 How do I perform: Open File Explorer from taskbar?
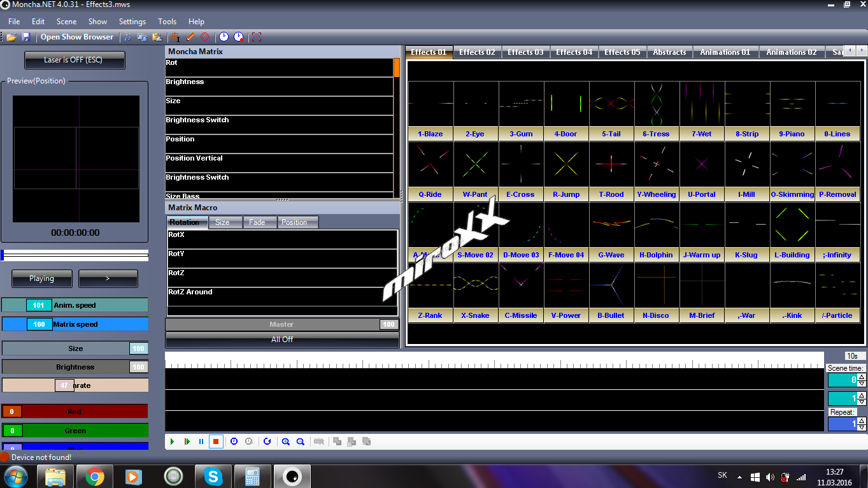pos(55,476)
